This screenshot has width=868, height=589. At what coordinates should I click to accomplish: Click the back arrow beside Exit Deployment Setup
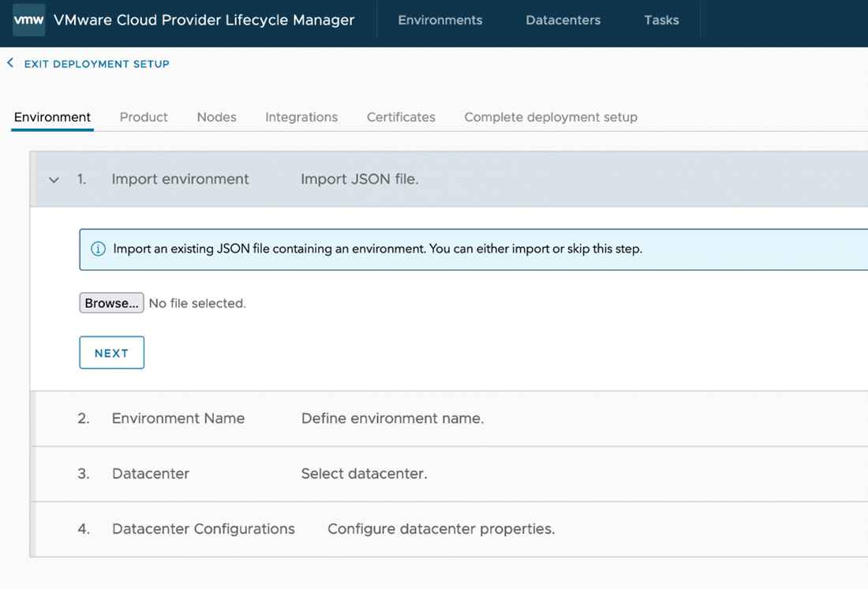(x=10, y=63)
